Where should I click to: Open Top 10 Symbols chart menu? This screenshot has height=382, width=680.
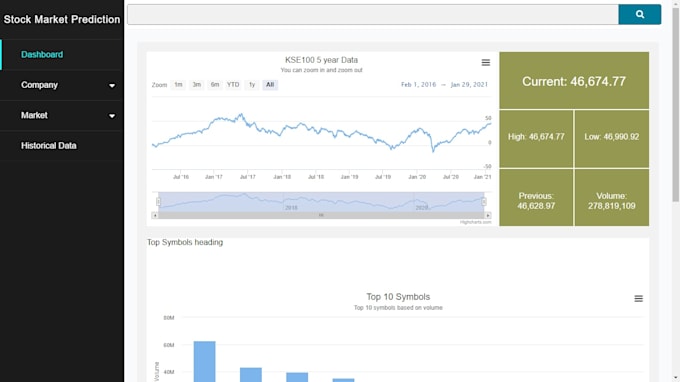638,299
